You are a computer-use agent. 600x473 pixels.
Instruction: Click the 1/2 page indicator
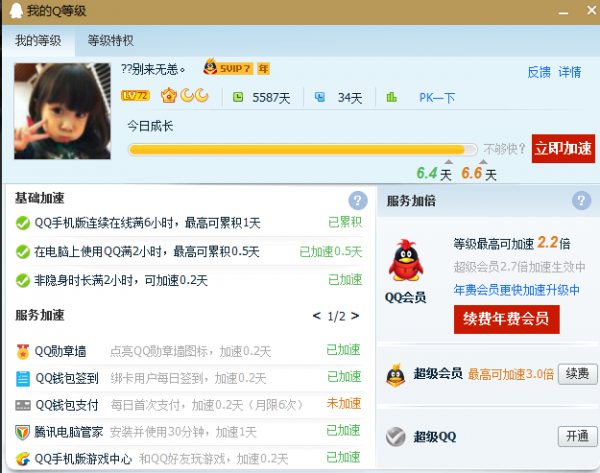pyautogui.click(x=336, y=316)
